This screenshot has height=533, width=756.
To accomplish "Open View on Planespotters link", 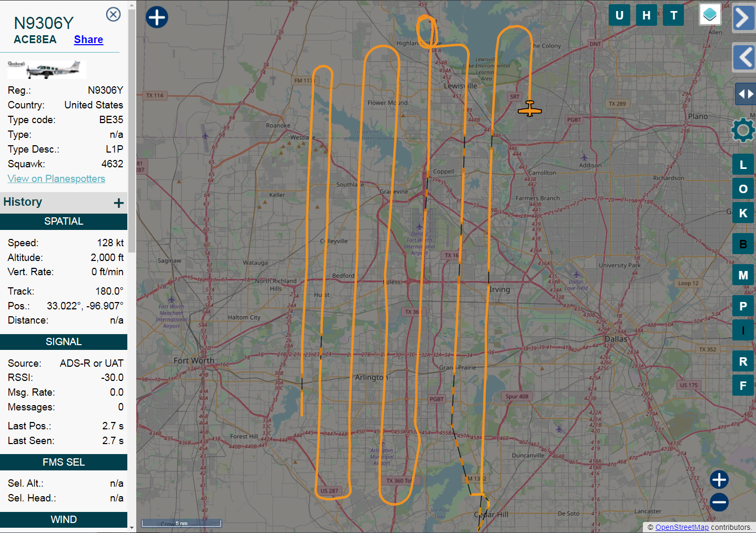I will click(x=56, y=178).
